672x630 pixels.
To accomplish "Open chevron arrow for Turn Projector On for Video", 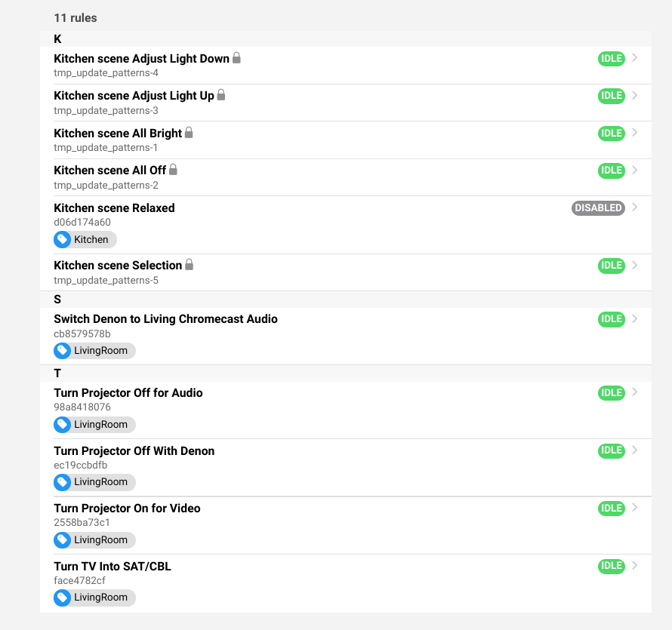I will 634,508.
